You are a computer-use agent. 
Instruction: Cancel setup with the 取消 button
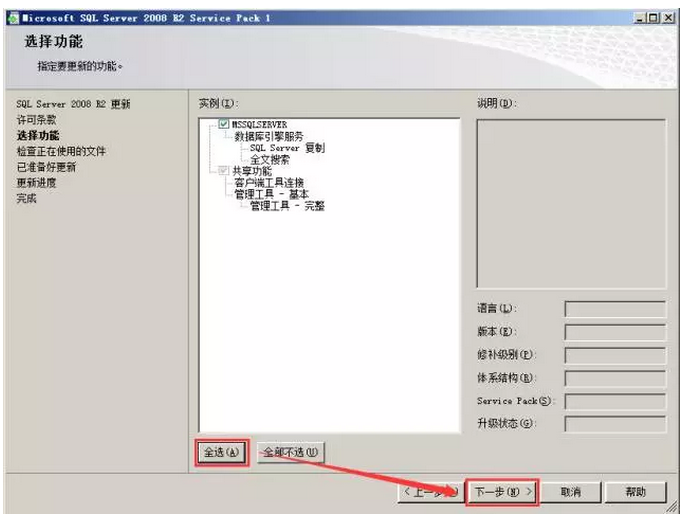click(x=571, y=493)
